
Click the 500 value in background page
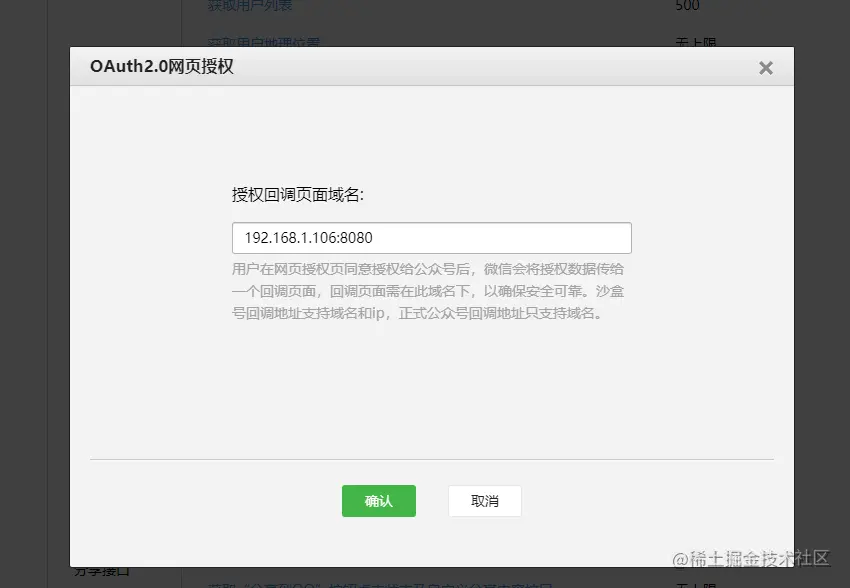point(687,5)
